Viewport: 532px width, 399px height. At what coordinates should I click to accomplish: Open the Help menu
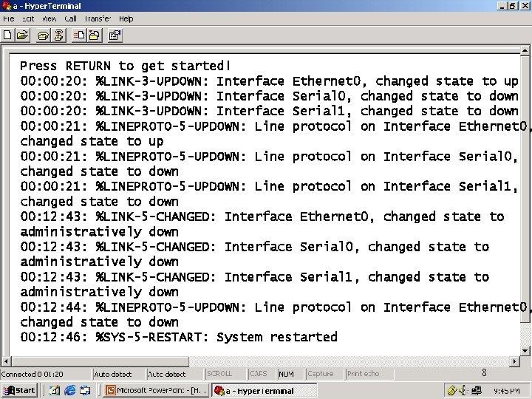point(126,18)
